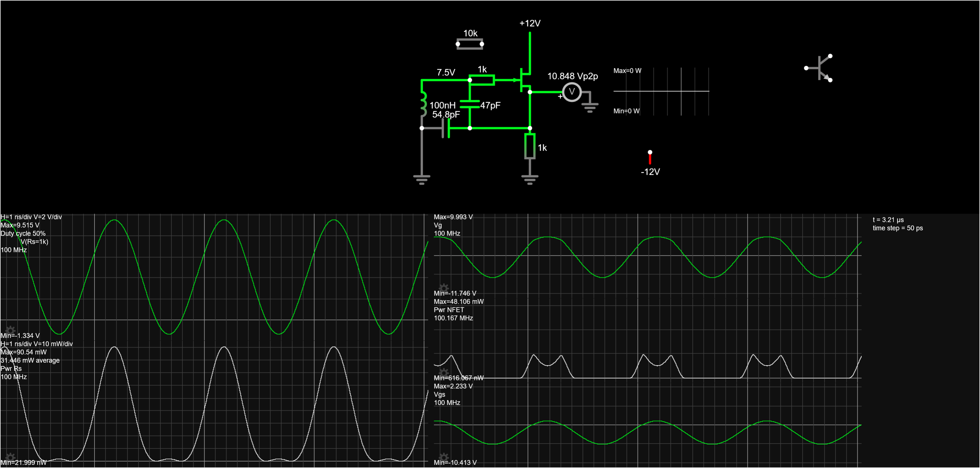Click the Pwr NFET power waveform
Image resolution: width=980 pixels, height=468 pixels.
click(x=647, y=340)
